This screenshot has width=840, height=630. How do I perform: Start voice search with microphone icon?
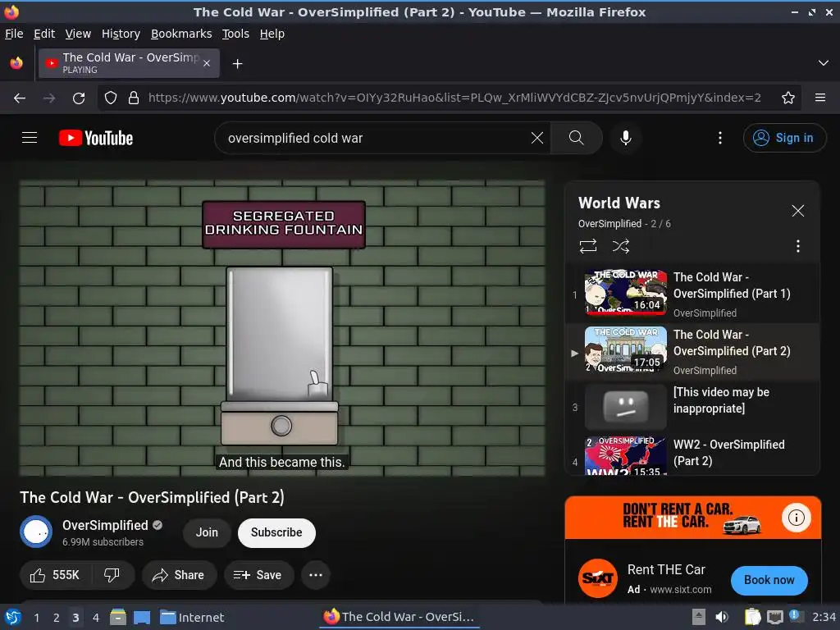coord(625,138)
